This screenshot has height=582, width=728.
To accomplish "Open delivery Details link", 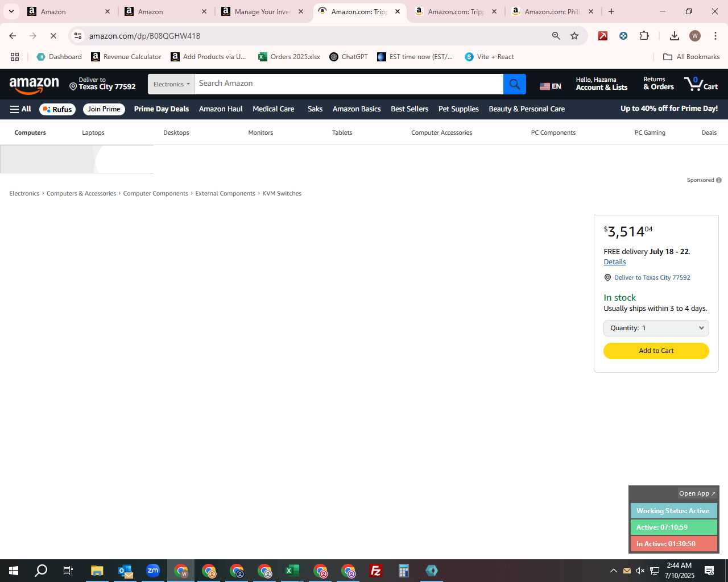I will 615,262.
